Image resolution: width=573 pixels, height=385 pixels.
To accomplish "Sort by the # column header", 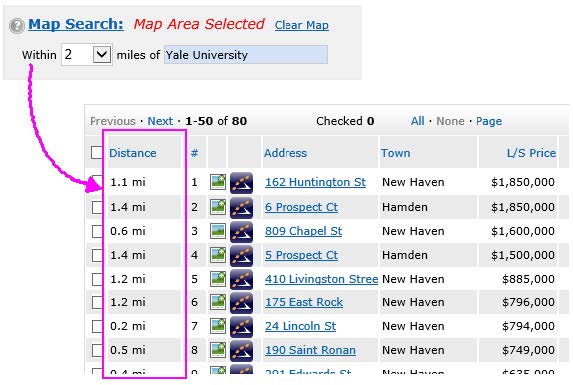I will (x=194, y=153).
